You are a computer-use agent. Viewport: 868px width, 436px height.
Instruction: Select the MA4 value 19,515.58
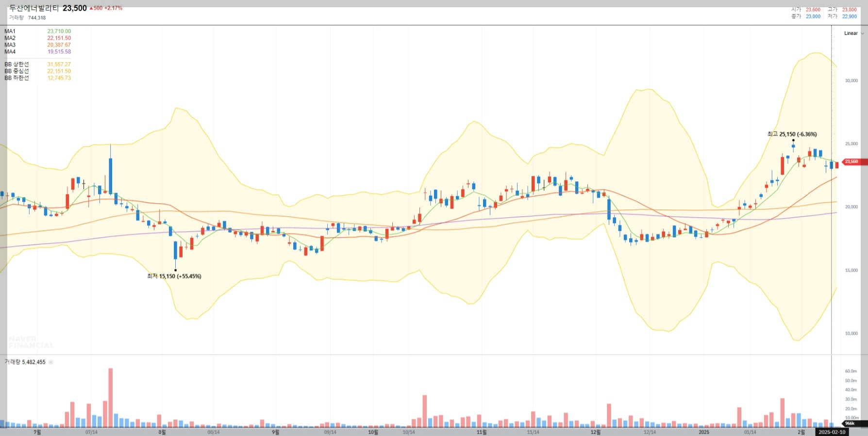[59, 52]
